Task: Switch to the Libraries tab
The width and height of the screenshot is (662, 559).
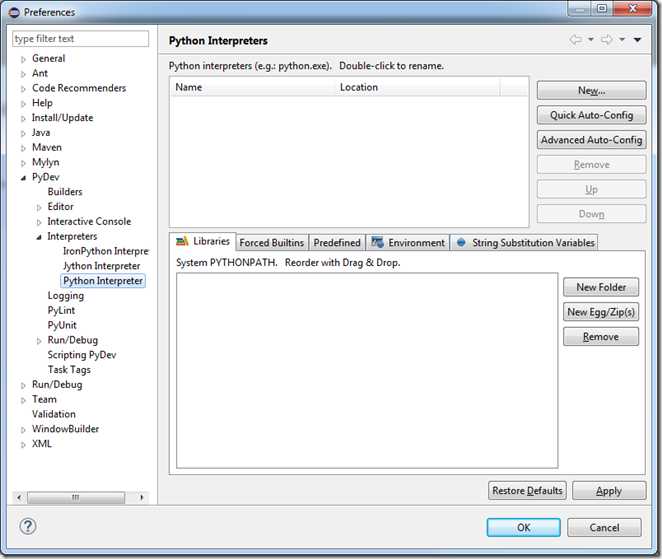Action: click(203, 241)
